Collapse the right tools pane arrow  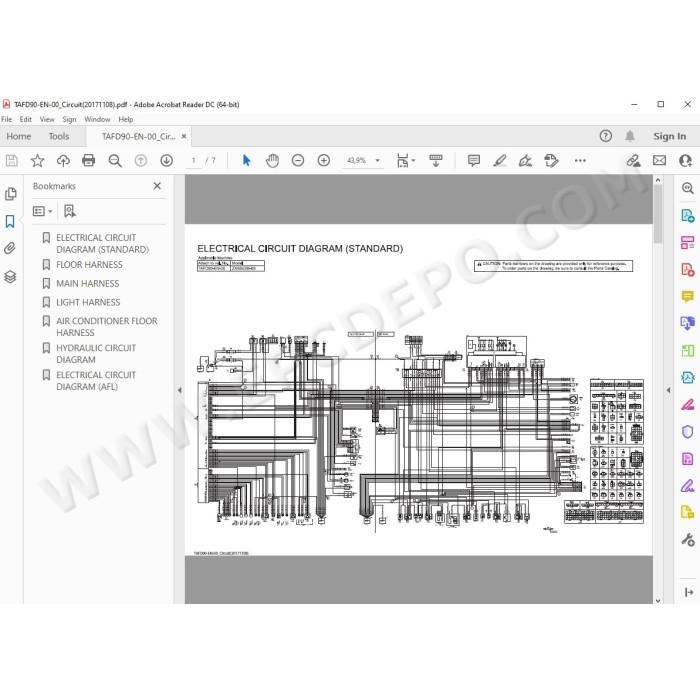tap(668, 390)
